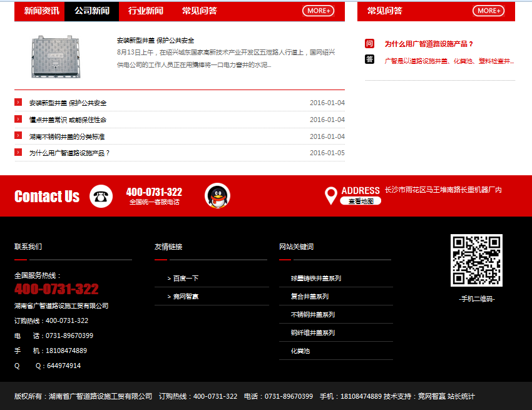Viewport: 532px width, 410px height.
Task: Click MORE+ in the 常见问答 panel
Action: 488,11
